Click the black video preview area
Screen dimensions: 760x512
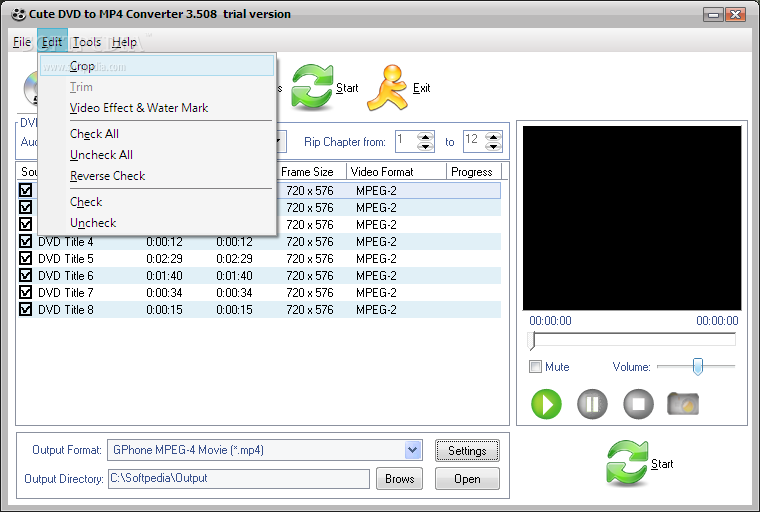pos(632,218)
